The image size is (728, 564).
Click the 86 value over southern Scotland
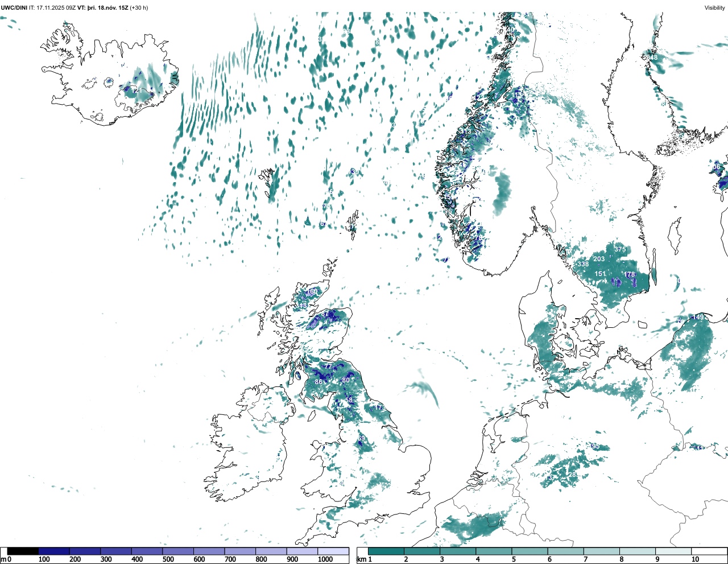[318, 382]
